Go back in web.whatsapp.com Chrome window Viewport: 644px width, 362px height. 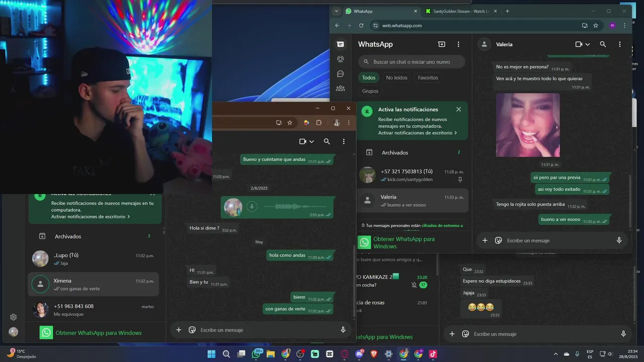[x=337, y=25]
